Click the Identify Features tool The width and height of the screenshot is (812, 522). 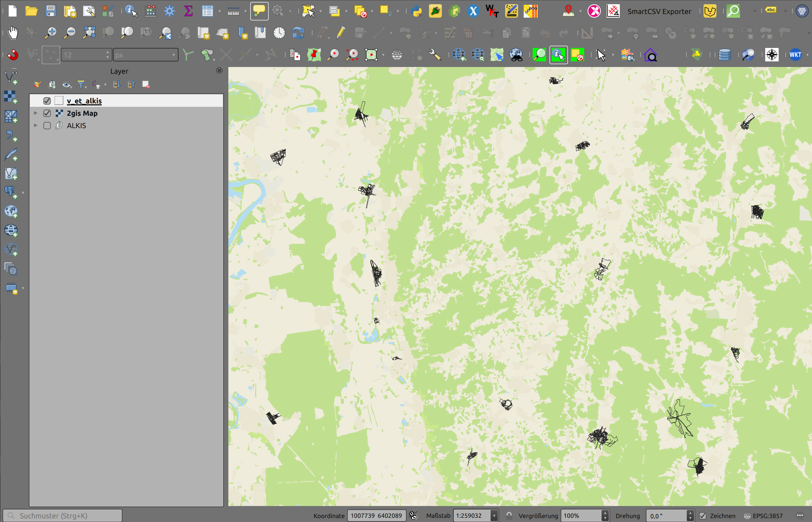coord(131,11)
